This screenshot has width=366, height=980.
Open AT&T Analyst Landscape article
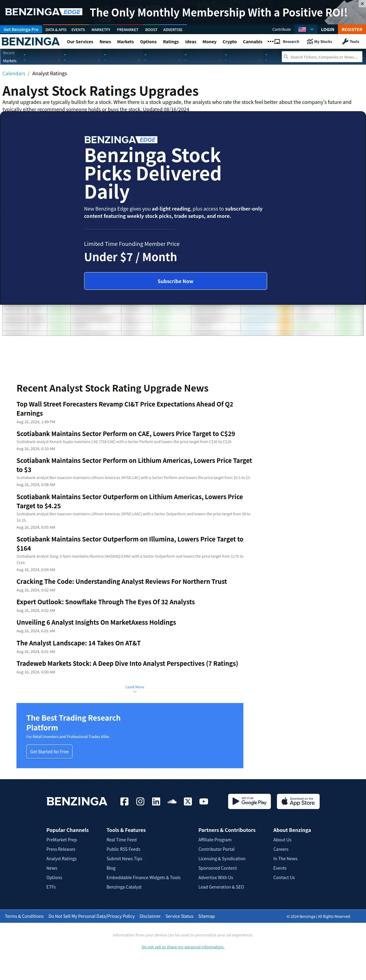(78, 643)
